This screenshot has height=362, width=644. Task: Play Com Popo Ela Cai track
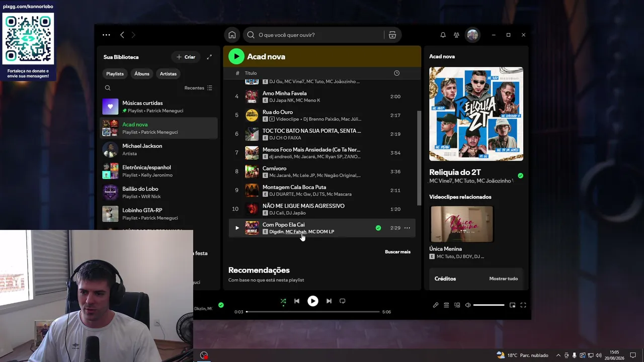tap(237, 228)
